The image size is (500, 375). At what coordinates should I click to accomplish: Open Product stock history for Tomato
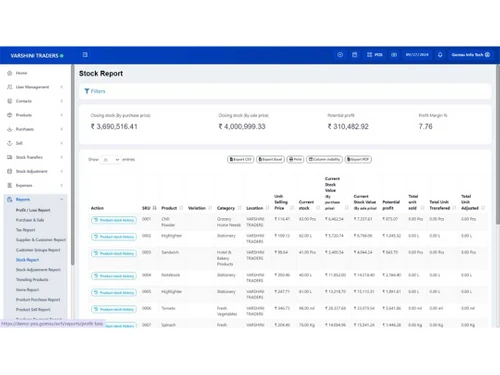[x=114, y=309]
